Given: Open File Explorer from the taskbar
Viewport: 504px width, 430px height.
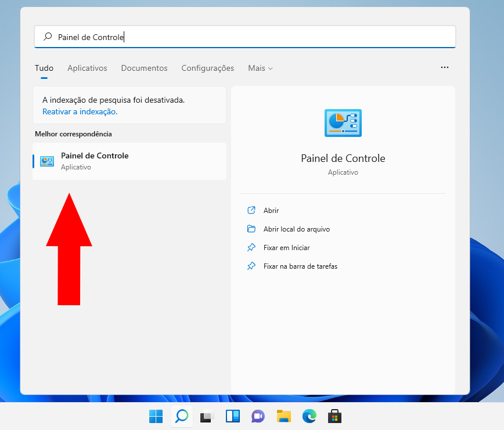Looking at the screenshot, I should (283, 416).
